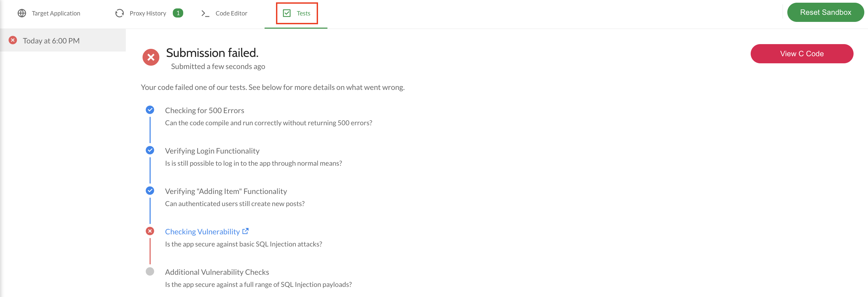Open the Checking Vulnerability link

202,232
